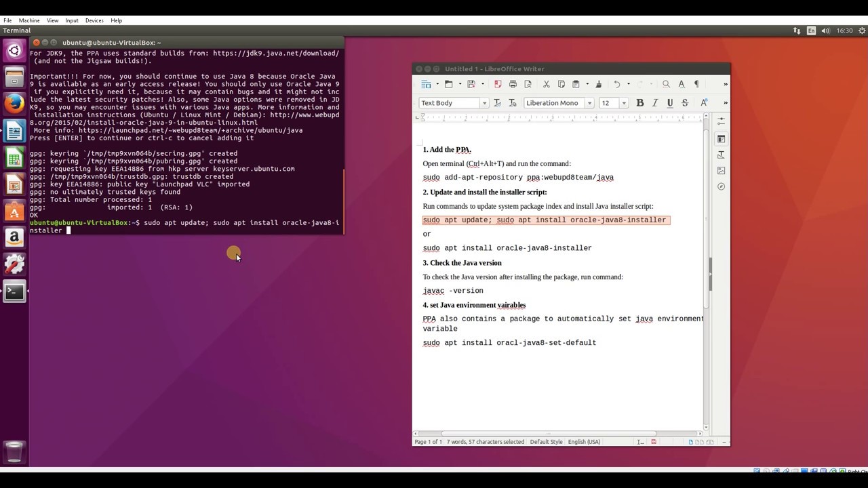868x488 pixels.
Task: Open the sidebar Styles and Formatting deck
Action: (721, 155)
